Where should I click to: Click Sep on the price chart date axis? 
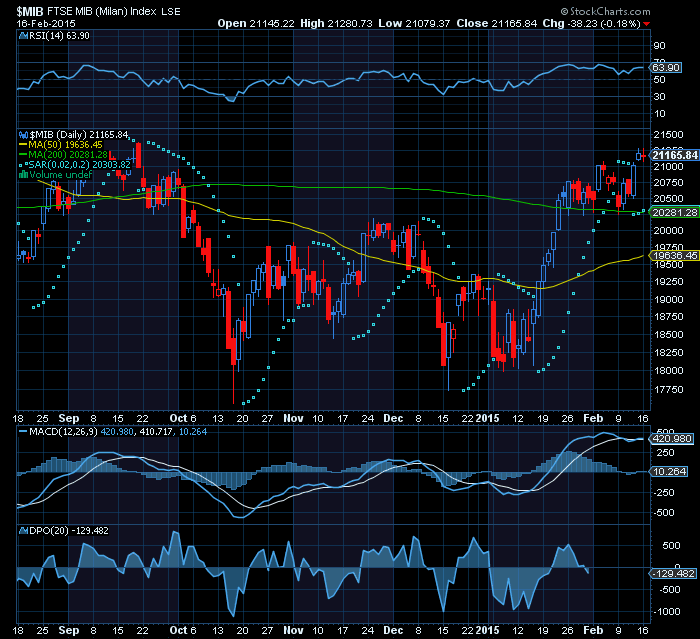(x=69, y=419)
